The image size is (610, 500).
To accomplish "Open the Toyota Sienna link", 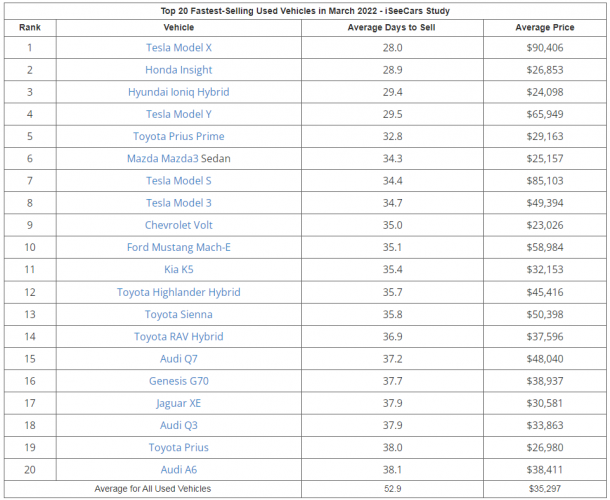I will (x=178, y=314).
